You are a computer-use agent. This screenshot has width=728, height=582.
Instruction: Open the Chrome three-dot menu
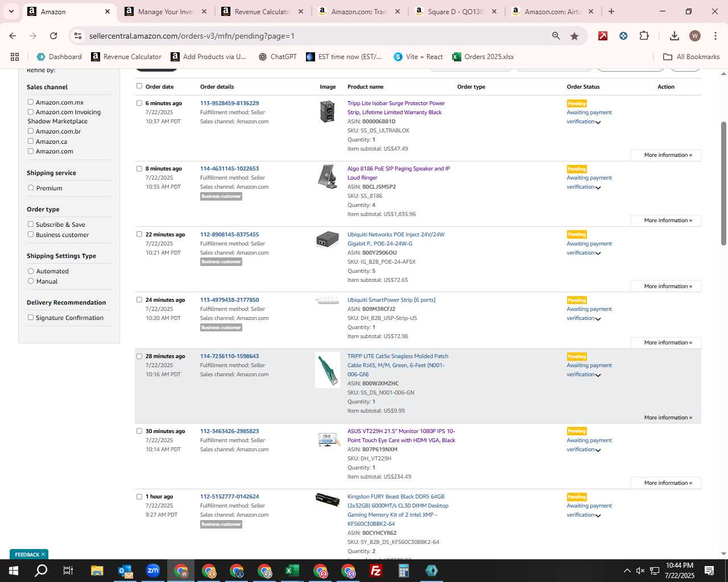[715, 36]
